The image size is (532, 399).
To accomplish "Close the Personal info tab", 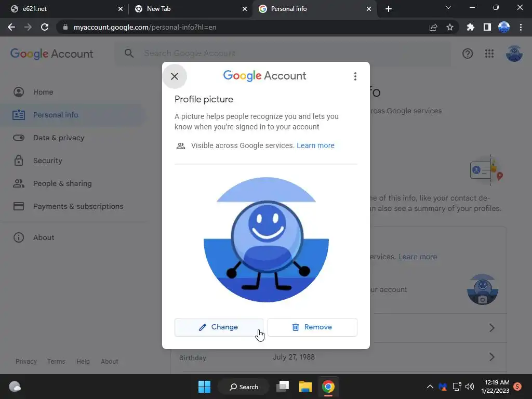I will coord(369,9).
